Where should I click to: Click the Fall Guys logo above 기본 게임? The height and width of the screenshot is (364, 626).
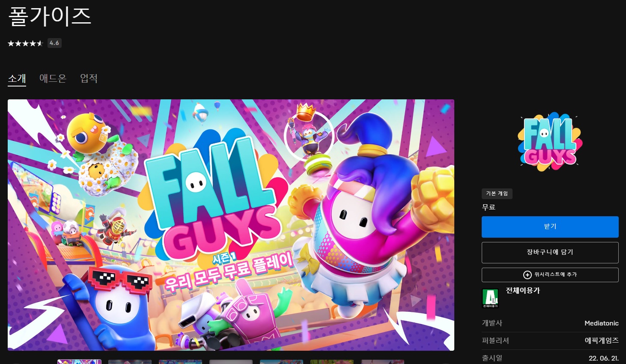[550, 142]
